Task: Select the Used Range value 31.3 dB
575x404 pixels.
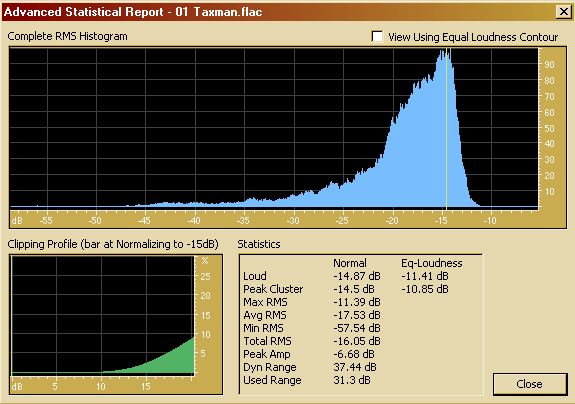Action: (x=352, y=380)
